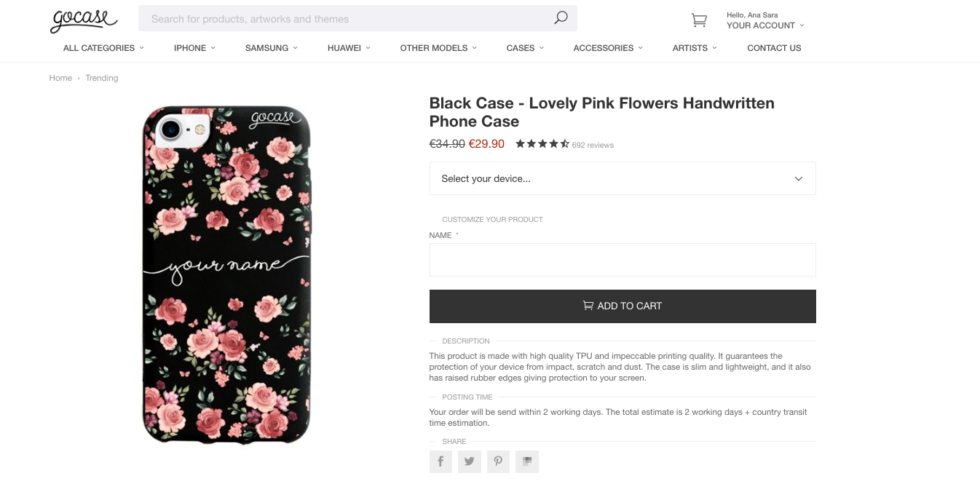This screenshot has width=980, height=492.
Task: Click the Gocase logo
Action: coord(83,20)
